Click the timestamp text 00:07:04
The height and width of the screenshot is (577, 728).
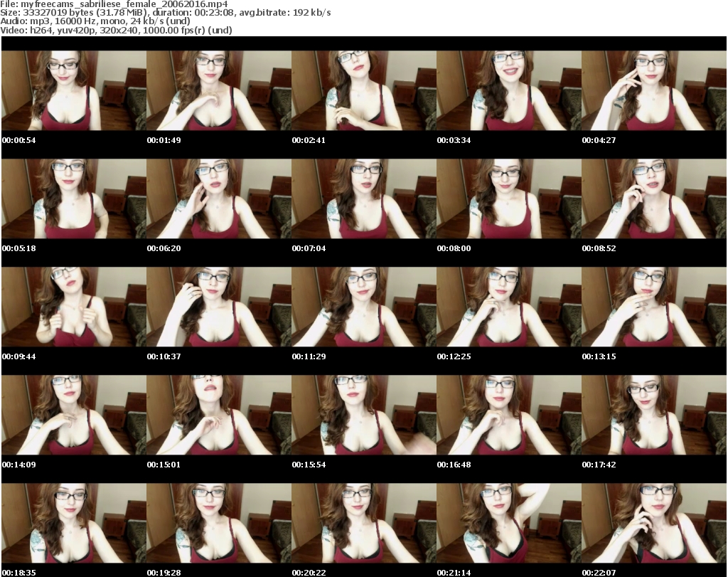pyautogui.click(x=309, y=248)
